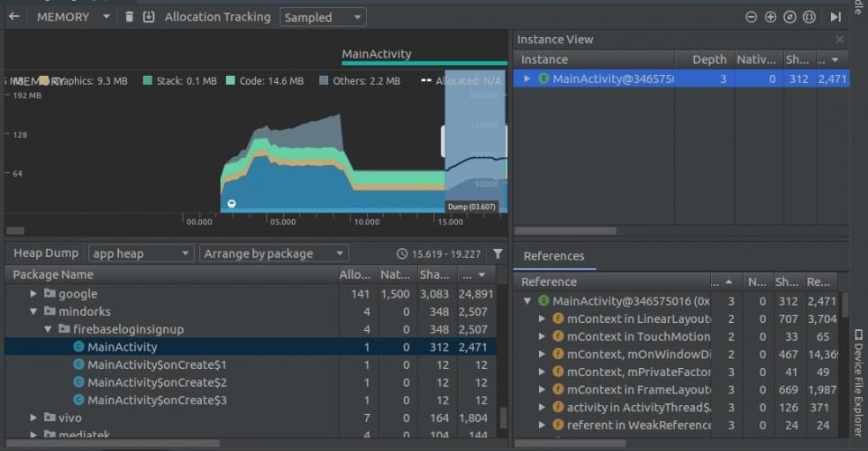868x451 pixels.
Task: Close the Instance View panel
Action: [840, 40]
